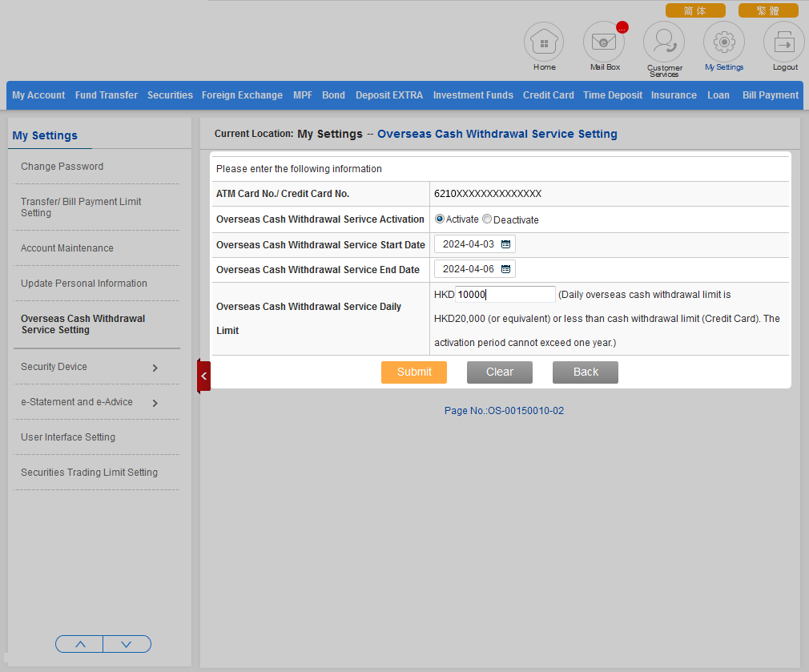Viewport: 809px width, 672px height.
Task: Open the Foreign Exchange menu
Action: [x=242, y=95]
